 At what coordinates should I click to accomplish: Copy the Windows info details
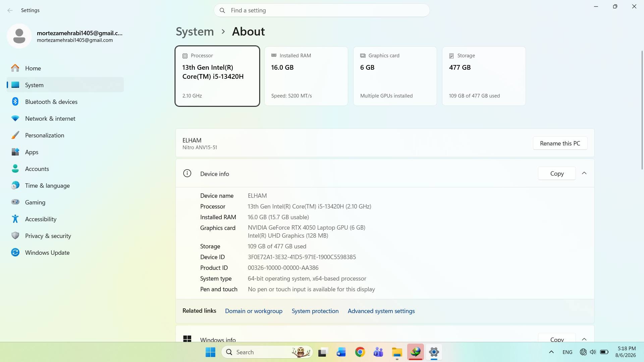click(x=557, y=338)
